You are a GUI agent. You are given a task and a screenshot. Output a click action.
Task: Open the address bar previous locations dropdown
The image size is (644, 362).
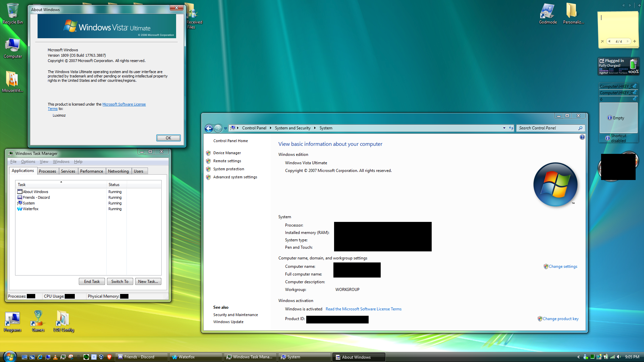point(504,128)
